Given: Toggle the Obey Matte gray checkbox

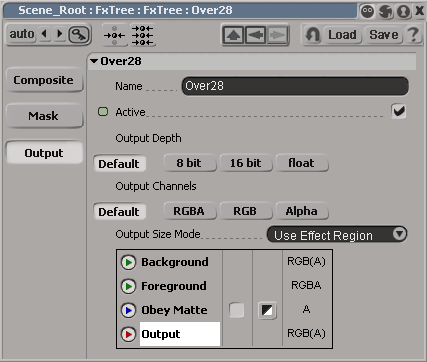Looking at the screenshot, I should [x=237, y=310].
